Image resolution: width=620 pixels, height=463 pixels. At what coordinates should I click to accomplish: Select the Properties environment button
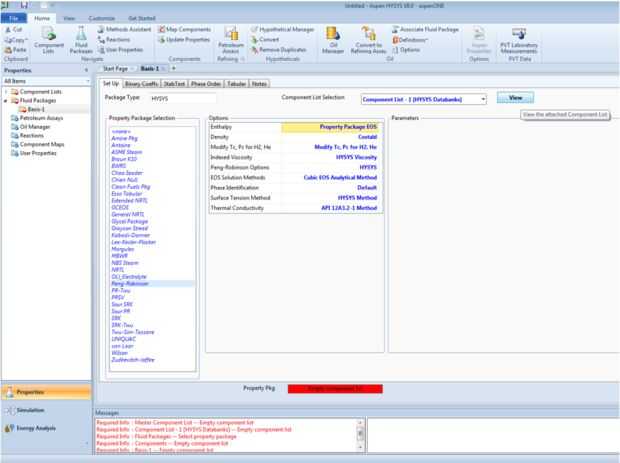pos(46,392)
